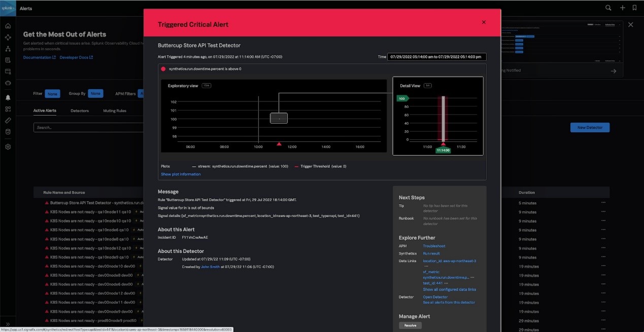This screenshot has width=644, height=332.
Task: Click the ruler icon in left sidebar
Action: tap(8, 121)
